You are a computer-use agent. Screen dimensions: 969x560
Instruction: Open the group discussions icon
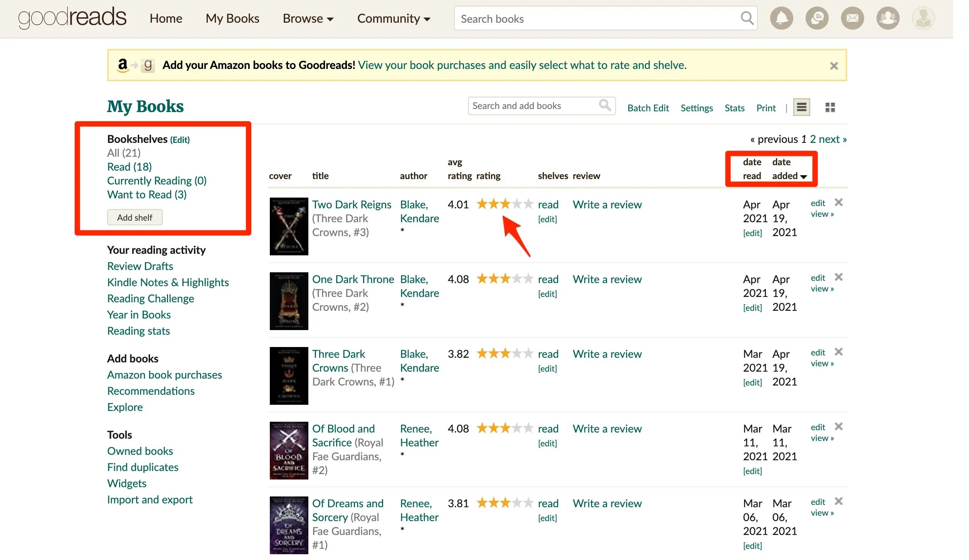[x=817, y=18]
